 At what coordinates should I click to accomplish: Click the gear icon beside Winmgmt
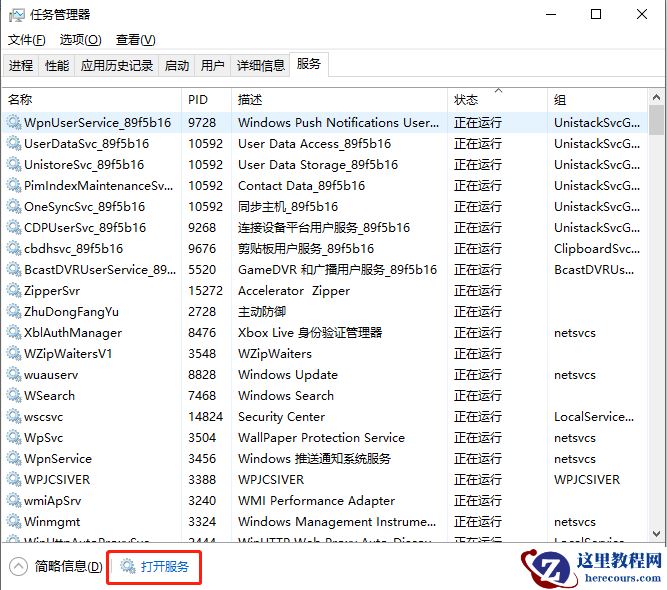(x=14, y=522)
